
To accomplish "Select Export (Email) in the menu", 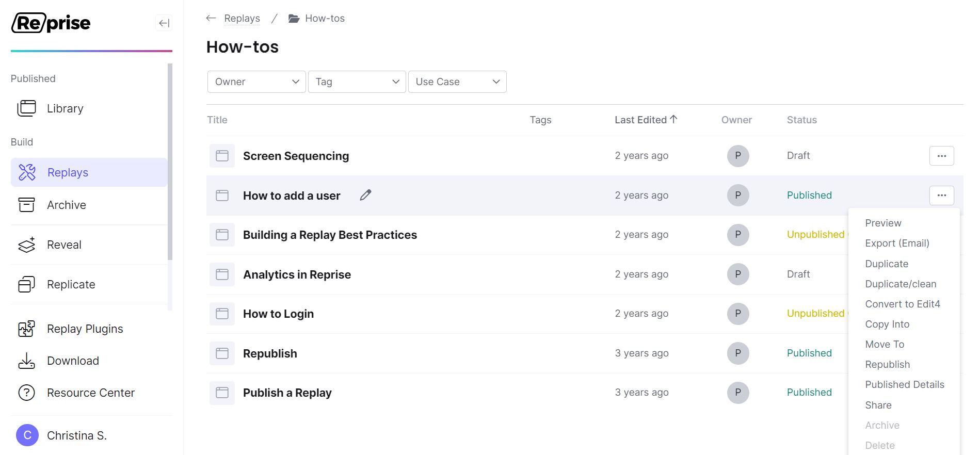I will pyautogui.click(x=897, y=243).
